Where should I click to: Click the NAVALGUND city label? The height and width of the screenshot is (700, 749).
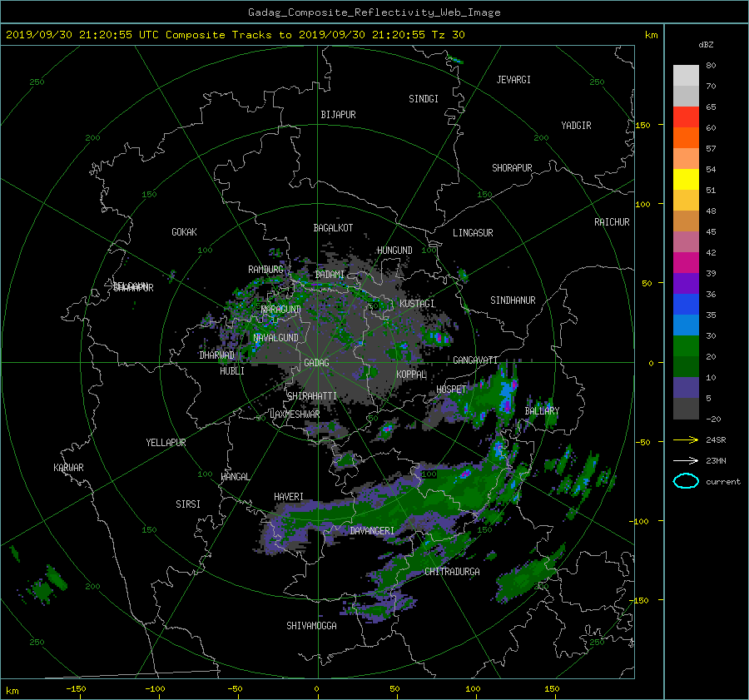pyautogui.click(x=275, y=338)
